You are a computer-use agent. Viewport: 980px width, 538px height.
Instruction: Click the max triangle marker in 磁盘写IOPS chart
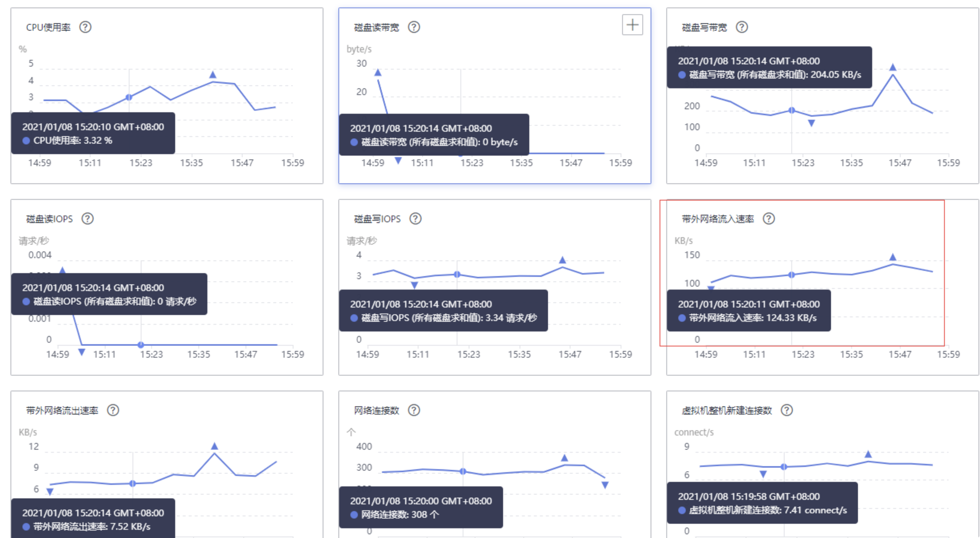[x=562, y=260]
